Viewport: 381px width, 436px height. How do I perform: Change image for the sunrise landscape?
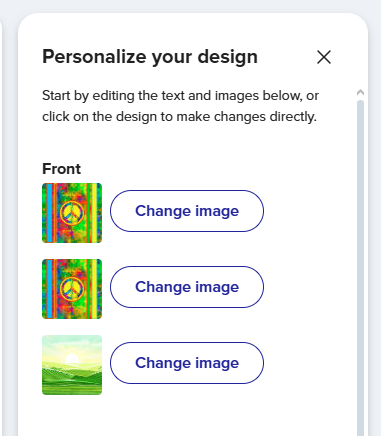187,363
